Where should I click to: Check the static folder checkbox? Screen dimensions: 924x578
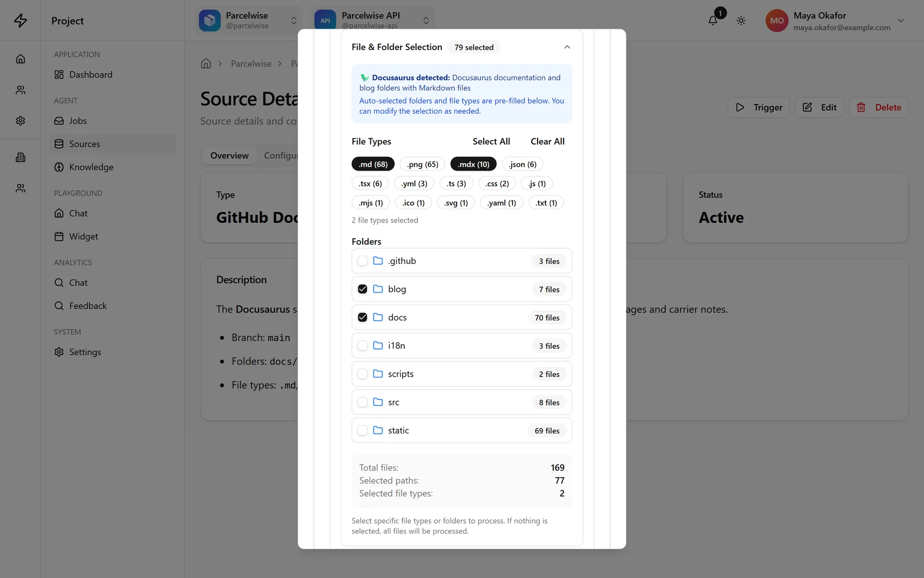coord(362,430)
